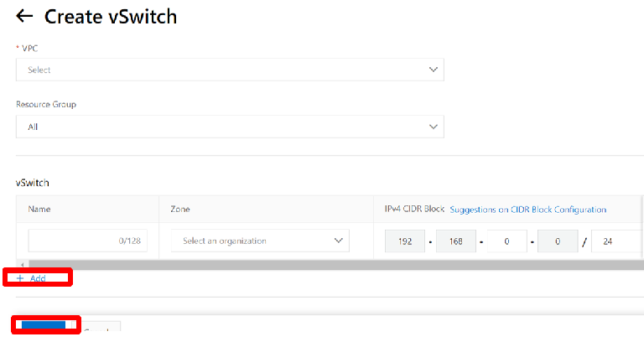Open Suggestions on CIDR Block Configuration link
Screen dimensions: 644x342
point(527,210)
